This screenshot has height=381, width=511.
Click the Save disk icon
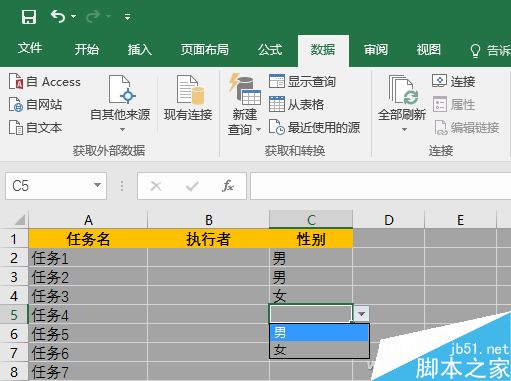(29, 16)
